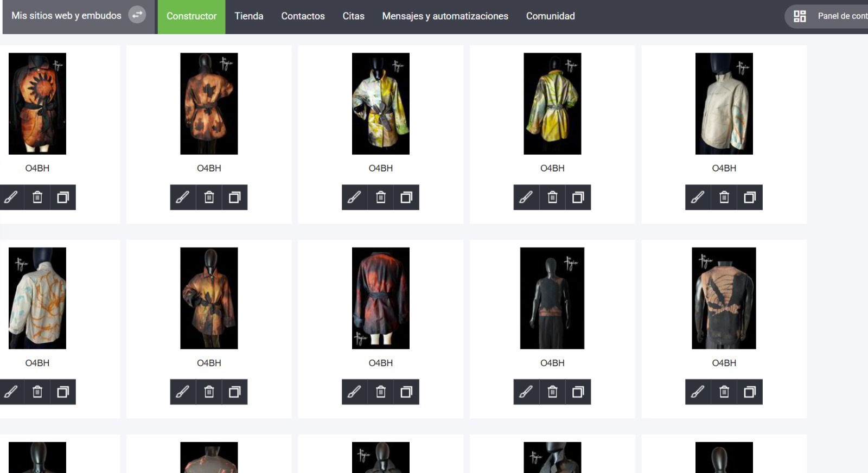Edit the red and dark back-view jacket

[355, 392]
